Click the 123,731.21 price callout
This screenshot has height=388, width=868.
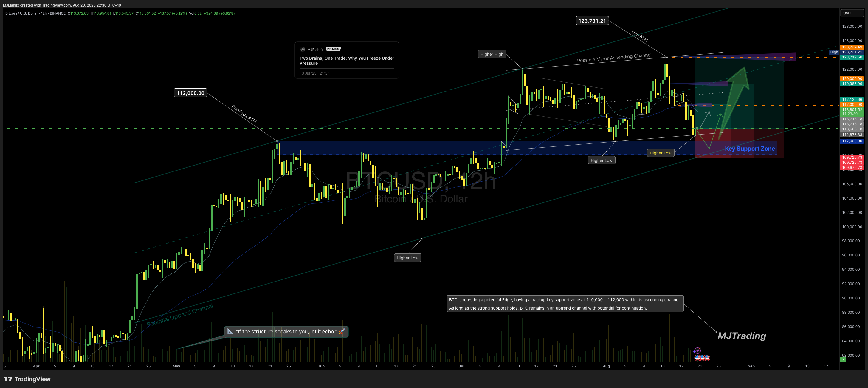tap(592, 21)
